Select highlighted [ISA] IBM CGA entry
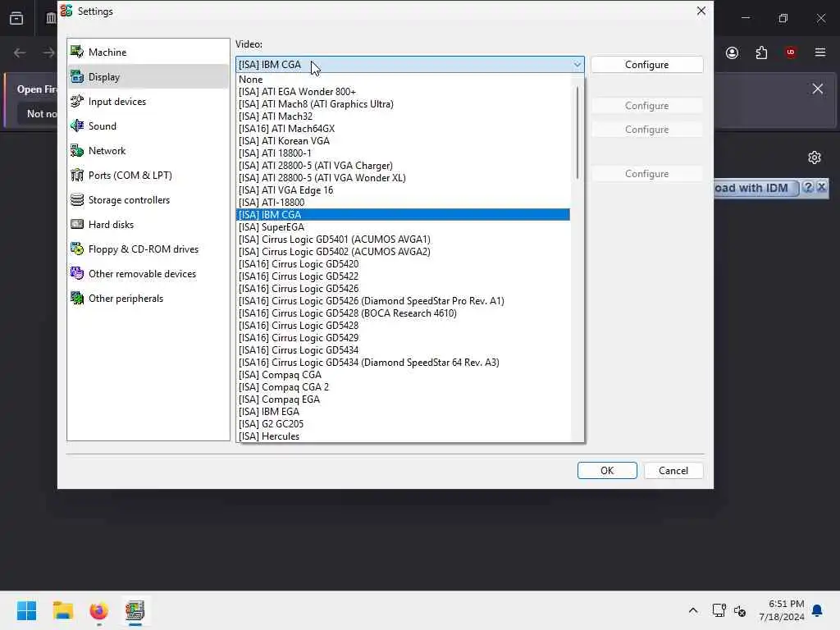Image resolution: width=840 pixels, height=630 pixels. coord(403,215)
